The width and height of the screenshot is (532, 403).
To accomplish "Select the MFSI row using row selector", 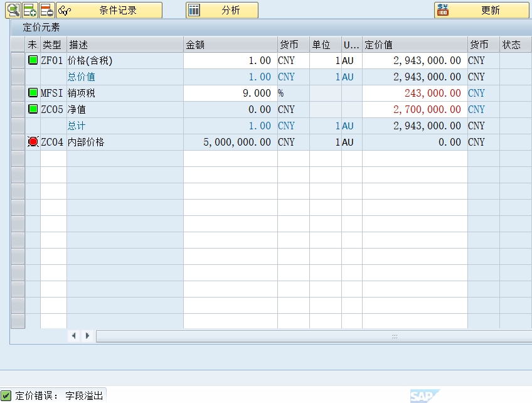I will (x=18, y=93).
